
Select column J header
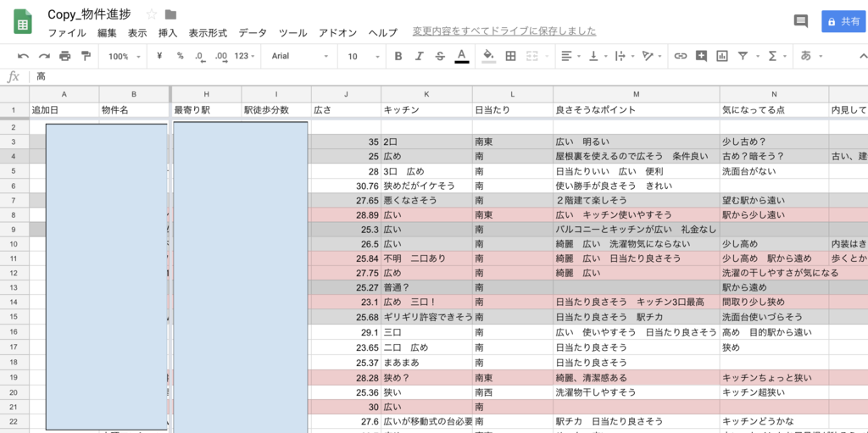[x=346, y=94]
